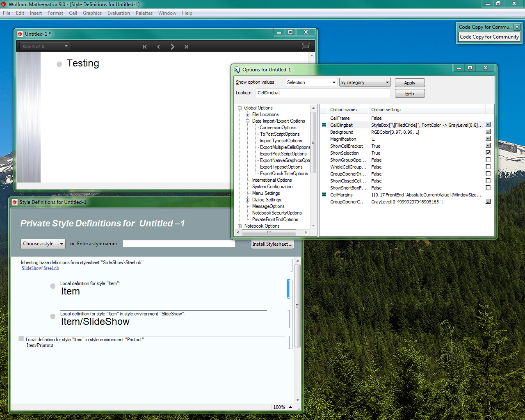
Task: Toggle full screen slideshow icon
Action: coord(306,46)
